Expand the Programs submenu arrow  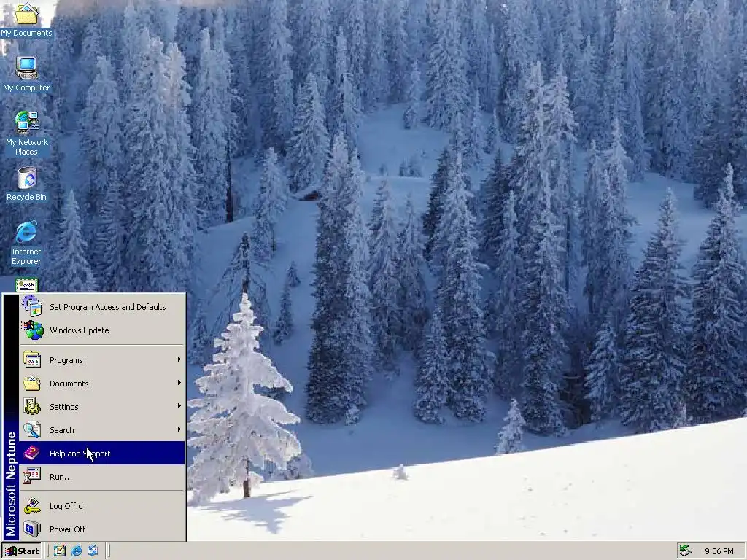tap(179, 359)
